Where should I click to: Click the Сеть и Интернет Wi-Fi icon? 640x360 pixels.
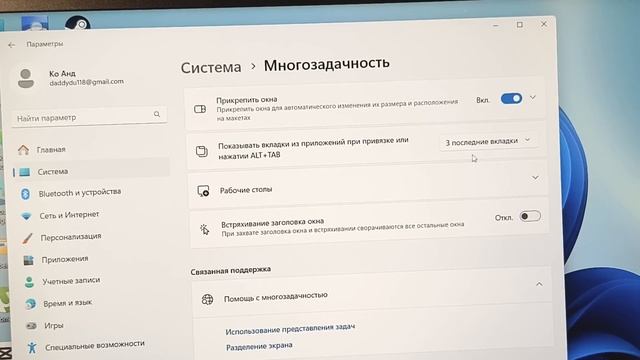(27, 216)
